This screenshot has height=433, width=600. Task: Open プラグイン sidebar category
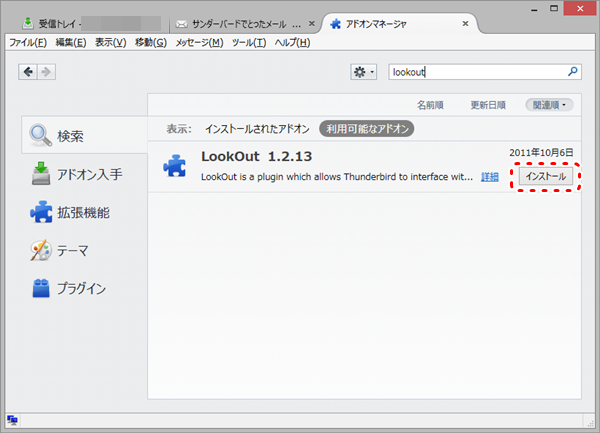coord(85,288)
